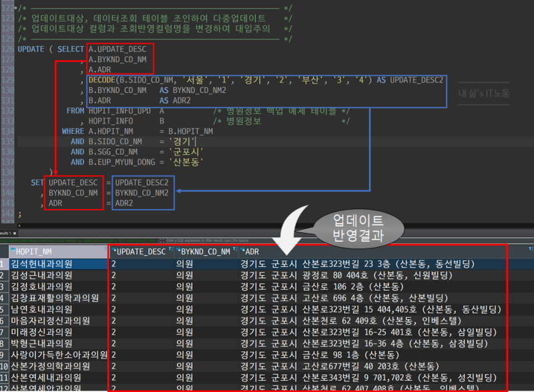Click the filter funnel icon on HOPIT_NM header
Viewport: 534px width, 392px height.
[105, 249]
